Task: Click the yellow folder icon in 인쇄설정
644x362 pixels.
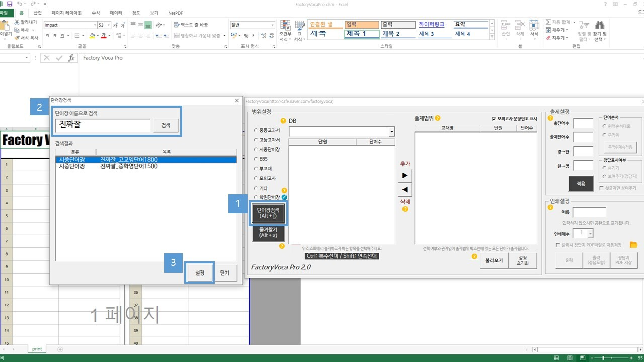Action: coord(633,245)
